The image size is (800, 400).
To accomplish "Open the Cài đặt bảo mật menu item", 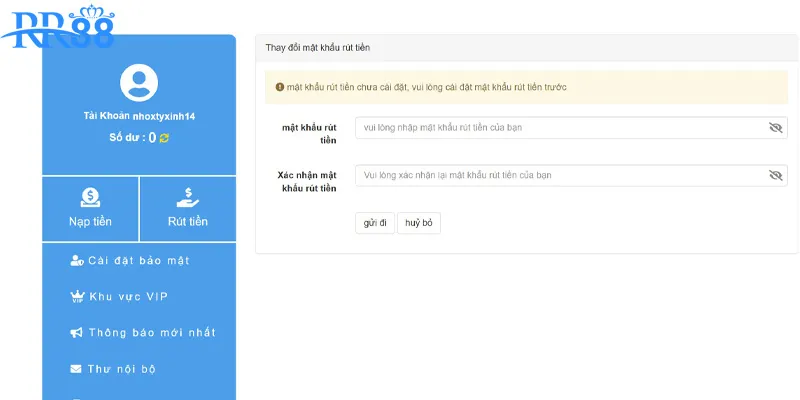I will [x=138, y=260].
